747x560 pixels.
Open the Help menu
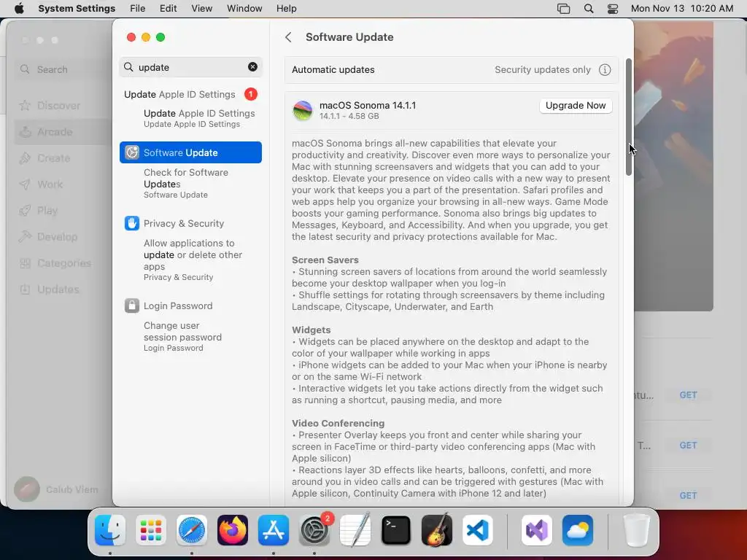pyautogui.click(x=286, y=9)
